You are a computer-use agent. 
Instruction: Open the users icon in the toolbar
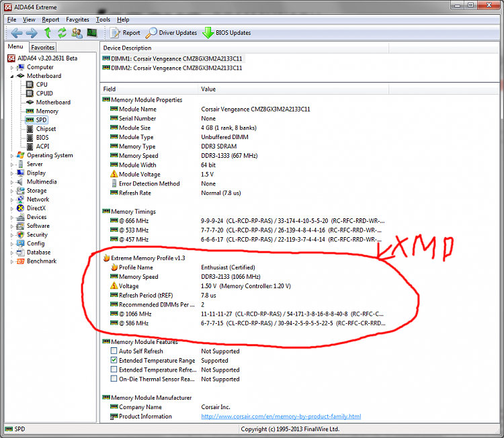(77, 33)
